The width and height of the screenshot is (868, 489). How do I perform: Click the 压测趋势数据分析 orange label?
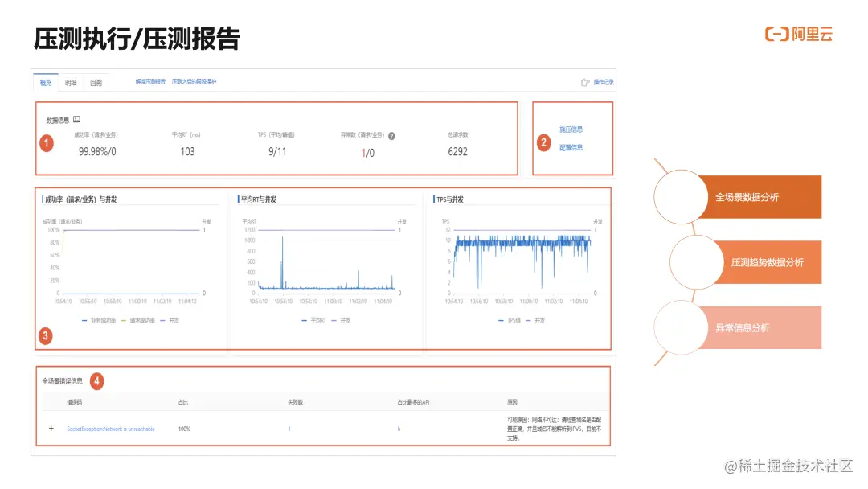point(768,262)
